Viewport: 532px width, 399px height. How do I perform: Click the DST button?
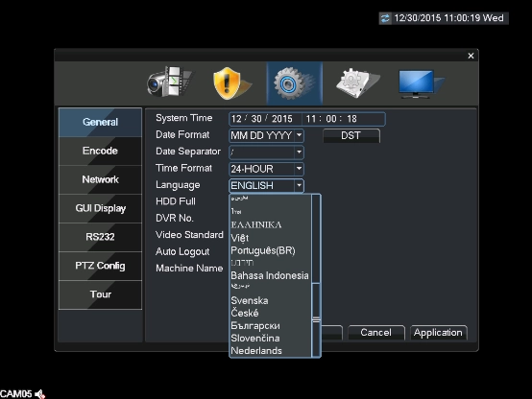(351, 135)
